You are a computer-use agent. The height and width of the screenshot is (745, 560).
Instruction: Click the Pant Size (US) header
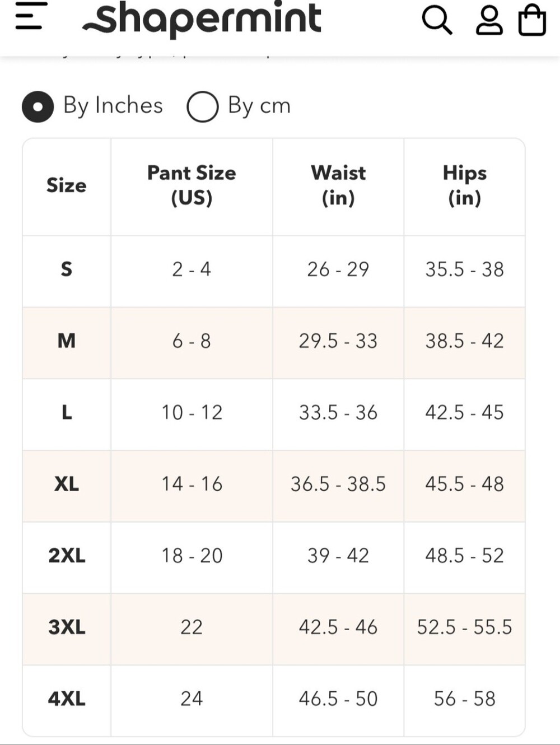(192, 185)
